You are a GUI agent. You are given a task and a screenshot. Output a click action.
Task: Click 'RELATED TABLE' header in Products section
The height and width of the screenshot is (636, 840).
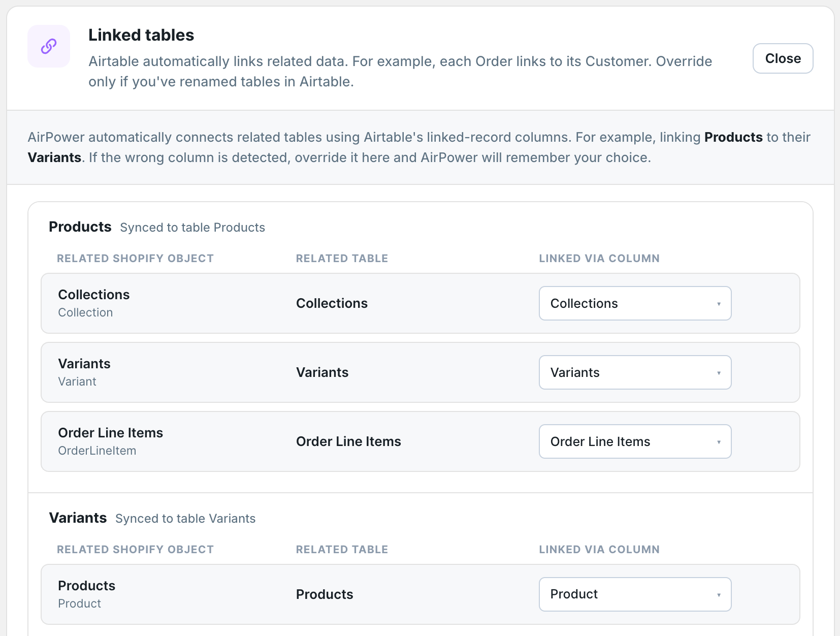point(342,259)
